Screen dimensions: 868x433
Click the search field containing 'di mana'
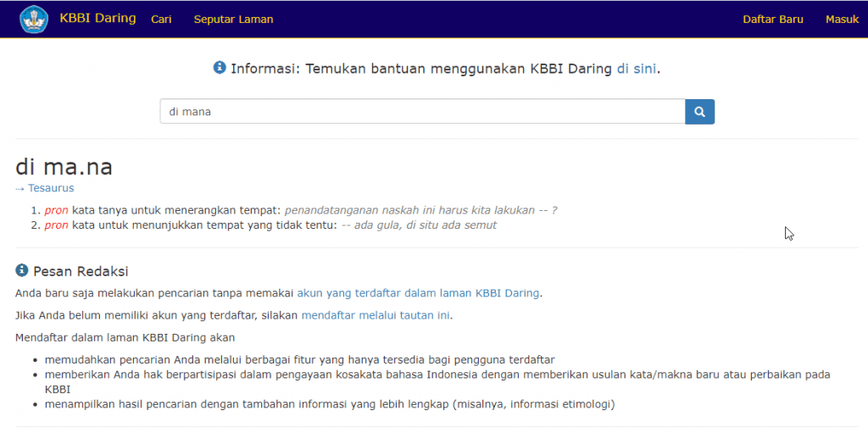pos(422,112)
